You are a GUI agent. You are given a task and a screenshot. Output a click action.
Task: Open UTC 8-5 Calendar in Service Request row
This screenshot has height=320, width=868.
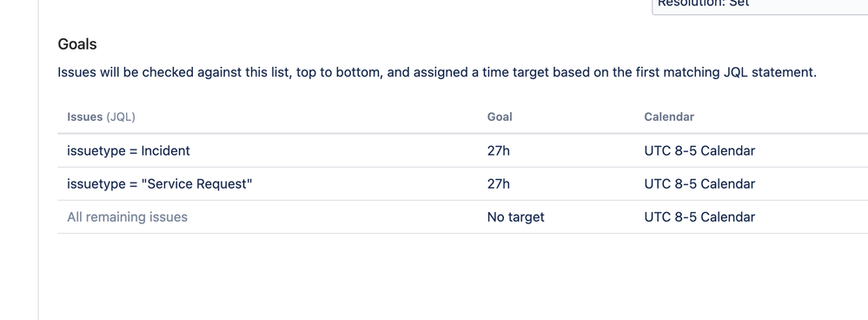point(699,183)
